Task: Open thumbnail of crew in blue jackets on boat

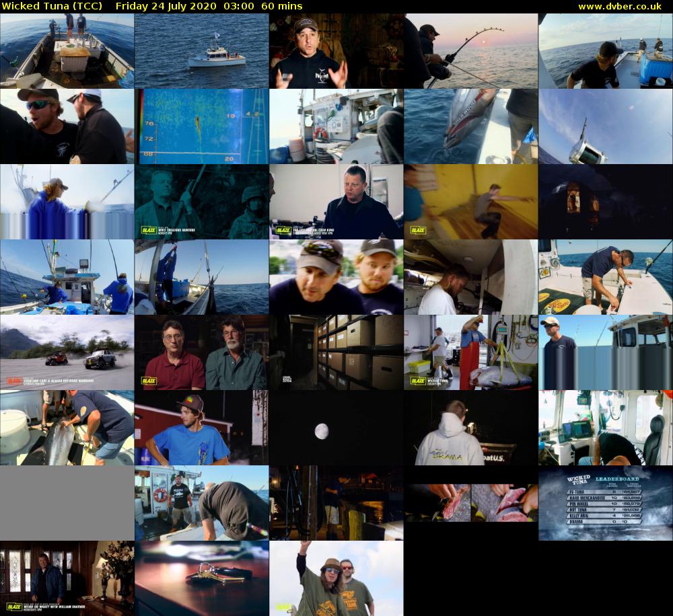Action: [x=67, y=276]
